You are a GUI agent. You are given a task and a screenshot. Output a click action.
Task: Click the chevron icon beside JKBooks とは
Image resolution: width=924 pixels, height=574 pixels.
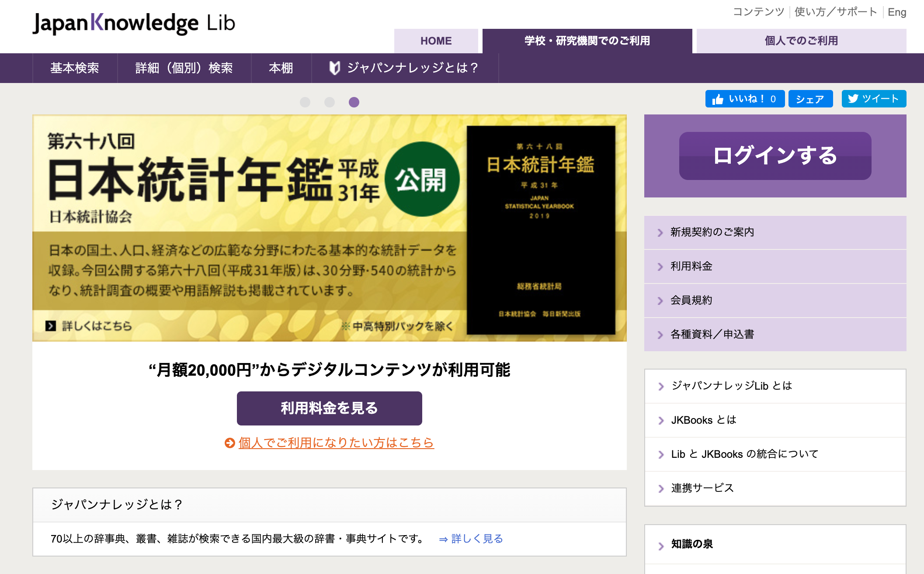pyautogui.click(x=661, y=421)
